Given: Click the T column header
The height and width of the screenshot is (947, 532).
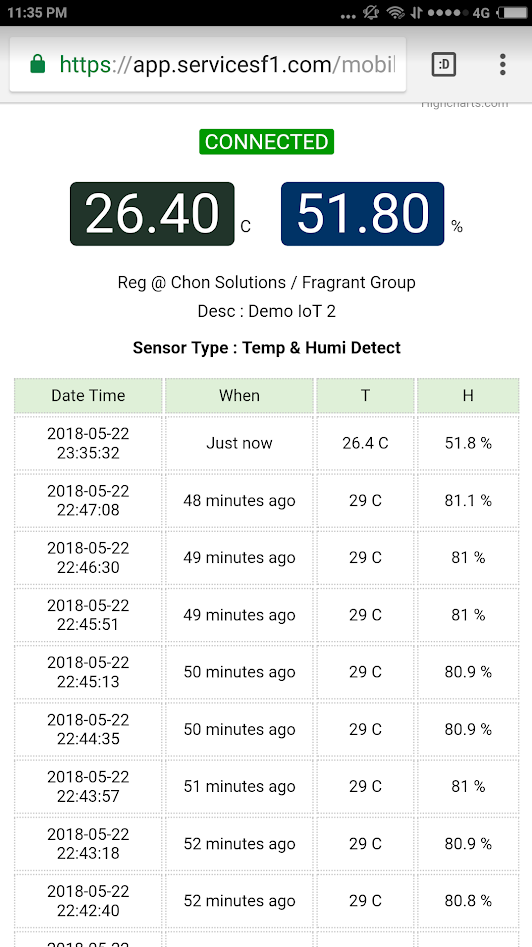Looking at the screenshot, I should 365,396.
